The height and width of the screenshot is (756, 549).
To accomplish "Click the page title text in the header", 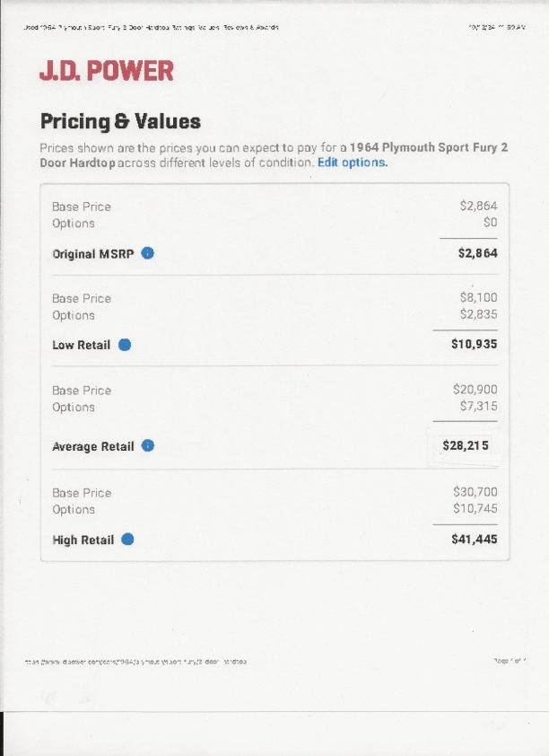I will click(x=151, y=28).
